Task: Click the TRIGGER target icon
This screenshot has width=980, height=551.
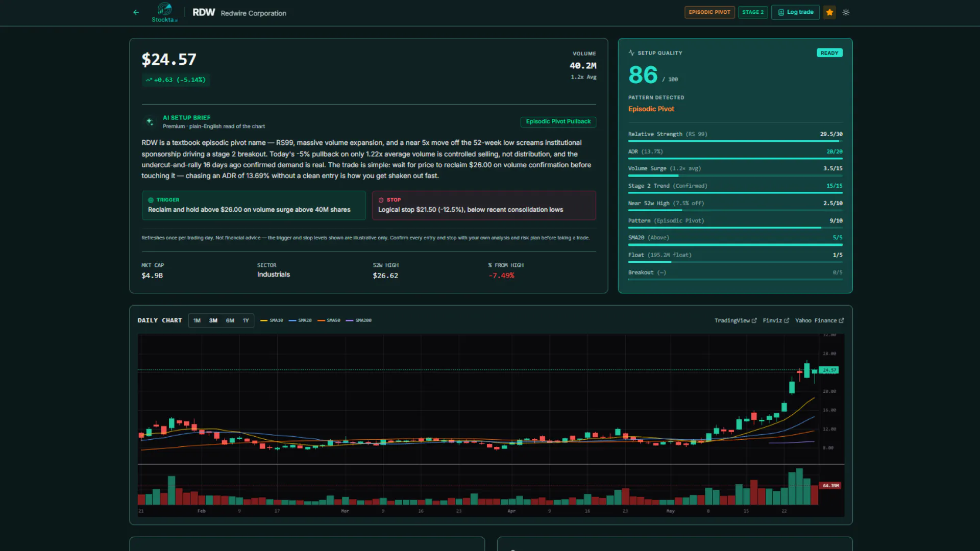Action: pyautogui.click(x=151, y=200)
